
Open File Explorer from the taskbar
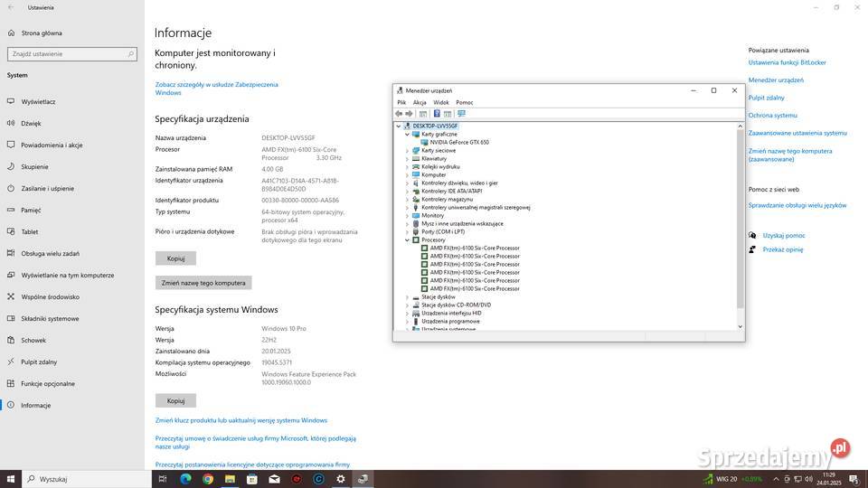(230, 479)
